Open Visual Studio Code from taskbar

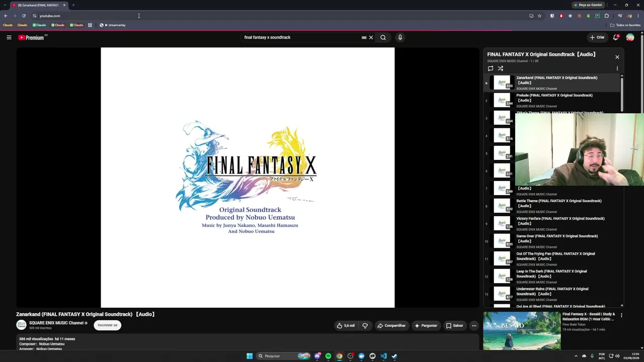pos(383,356)
